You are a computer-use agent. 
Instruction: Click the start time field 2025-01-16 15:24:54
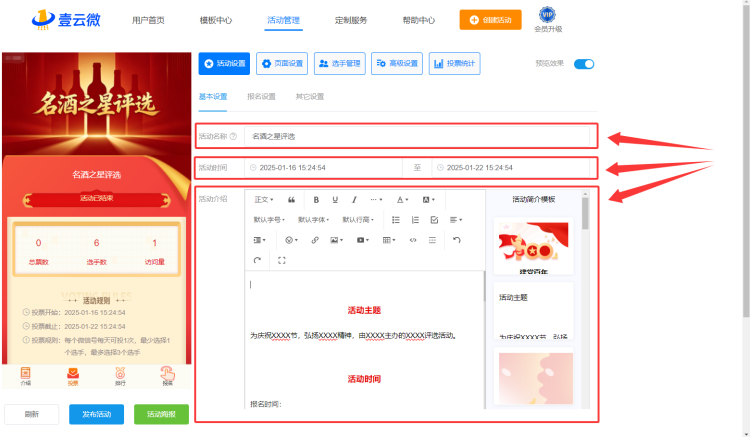pyautogui.click(x=323, y=168)
